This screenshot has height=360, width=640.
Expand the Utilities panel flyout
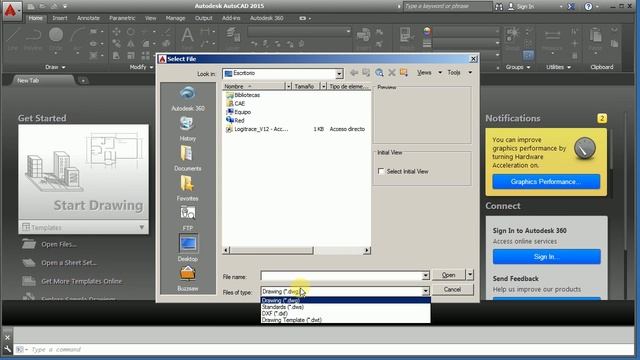[x=558, y=67]
